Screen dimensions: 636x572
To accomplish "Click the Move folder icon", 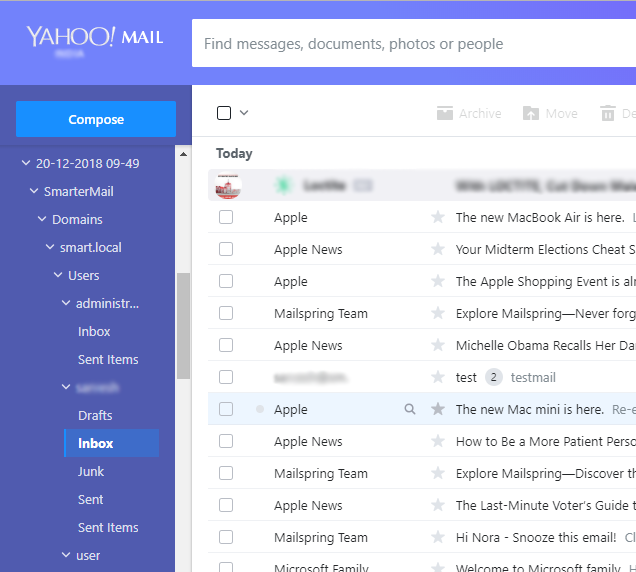I will pyautogui.click(x=531, y=113).
